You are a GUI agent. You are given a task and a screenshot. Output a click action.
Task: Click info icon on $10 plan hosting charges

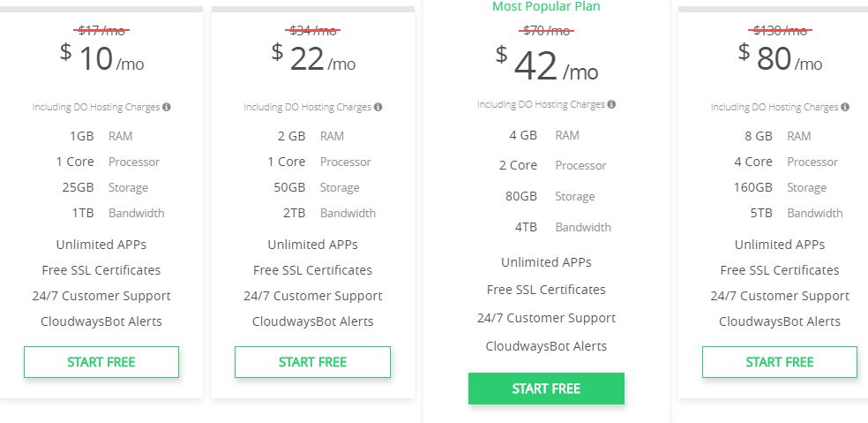point(167,107)
